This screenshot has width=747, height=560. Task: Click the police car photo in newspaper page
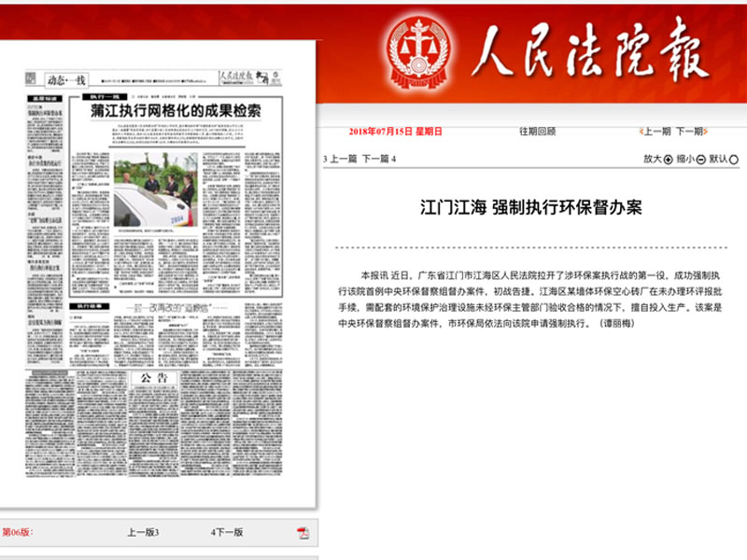(x=155, y=190)
